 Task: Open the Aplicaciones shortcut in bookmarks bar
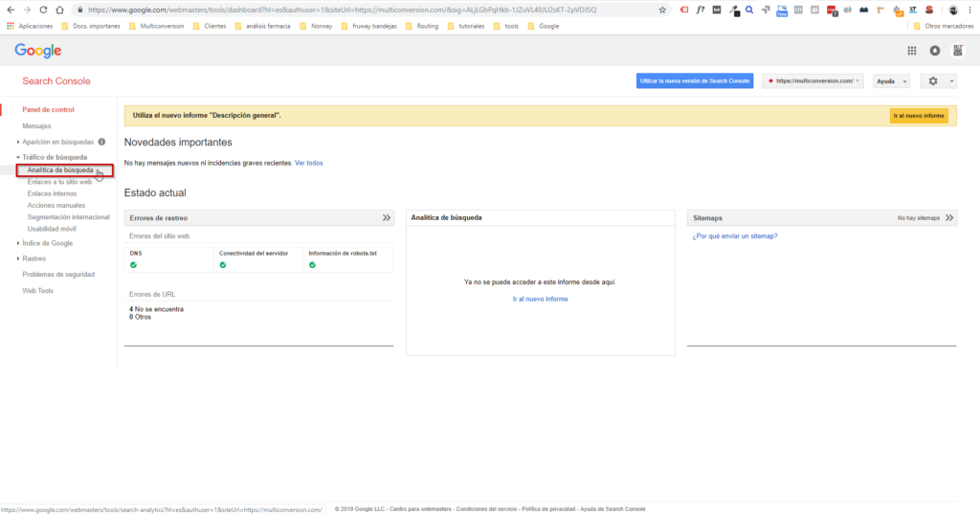tap(30, 26)
